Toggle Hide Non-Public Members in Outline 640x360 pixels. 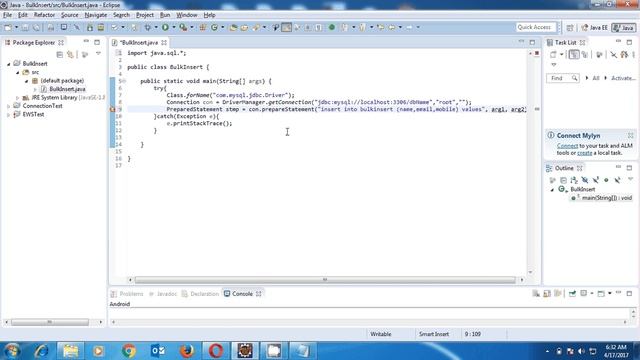click(x=606, y=180)
